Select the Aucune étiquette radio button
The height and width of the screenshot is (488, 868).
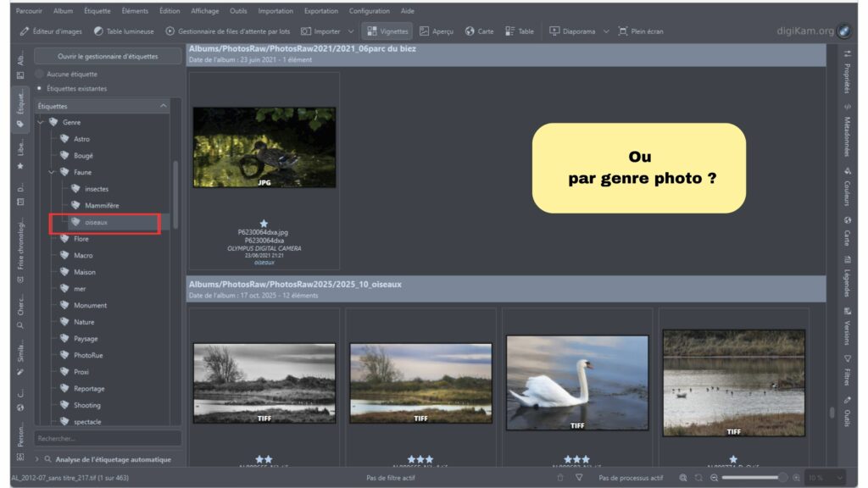40,74
